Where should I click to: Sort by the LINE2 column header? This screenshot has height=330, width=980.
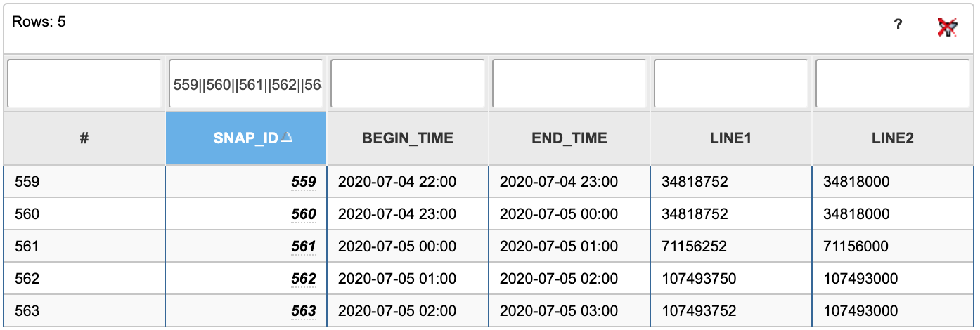893,138
